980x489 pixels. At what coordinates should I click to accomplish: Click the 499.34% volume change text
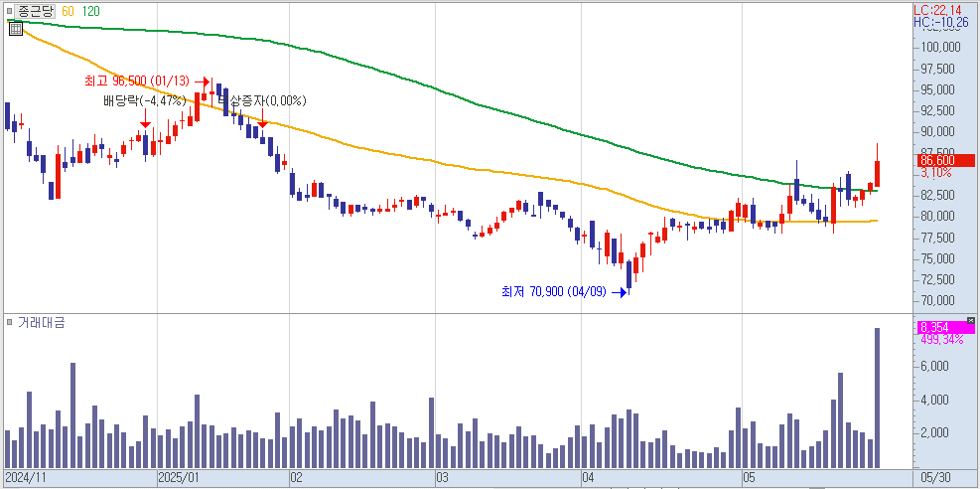[x=942, y=340]
